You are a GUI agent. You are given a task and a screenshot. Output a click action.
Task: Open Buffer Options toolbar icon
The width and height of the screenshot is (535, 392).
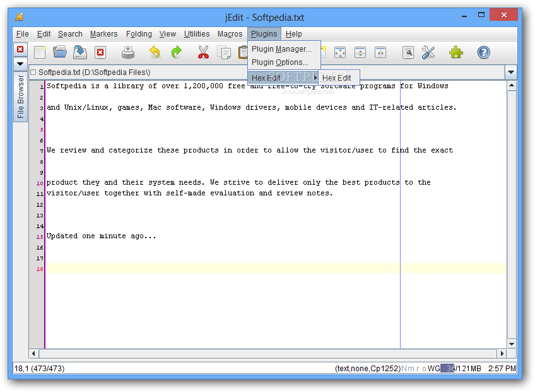tap(408, 52)
